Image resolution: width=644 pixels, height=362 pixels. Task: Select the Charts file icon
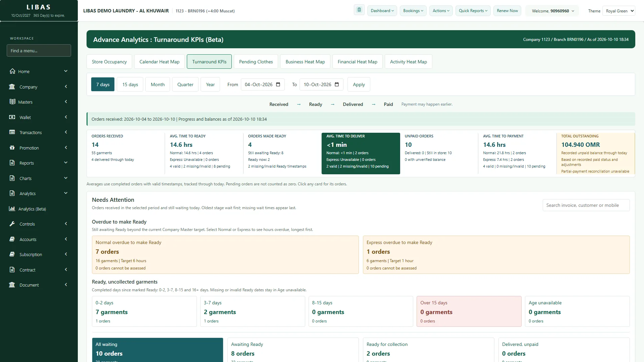pos(12,178)
